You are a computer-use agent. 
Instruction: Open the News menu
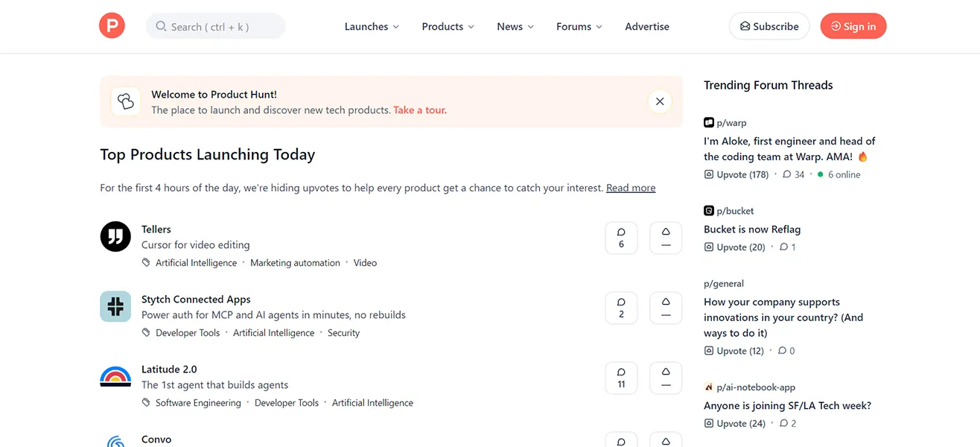click(514, 26)
